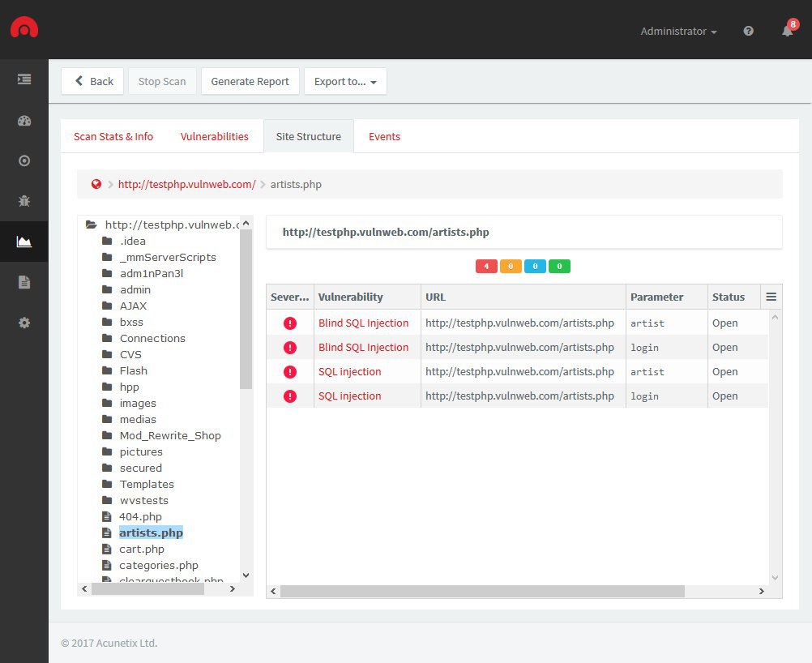Select the bxss folder in the tree

pyautogui.click(x=131, y=322)
